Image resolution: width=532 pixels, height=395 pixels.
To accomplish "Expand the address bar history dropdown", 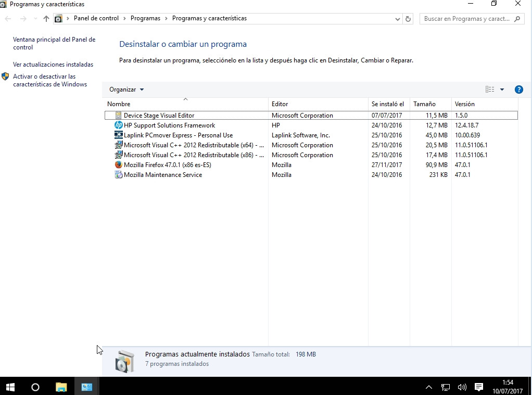I will tap(398, 19).
